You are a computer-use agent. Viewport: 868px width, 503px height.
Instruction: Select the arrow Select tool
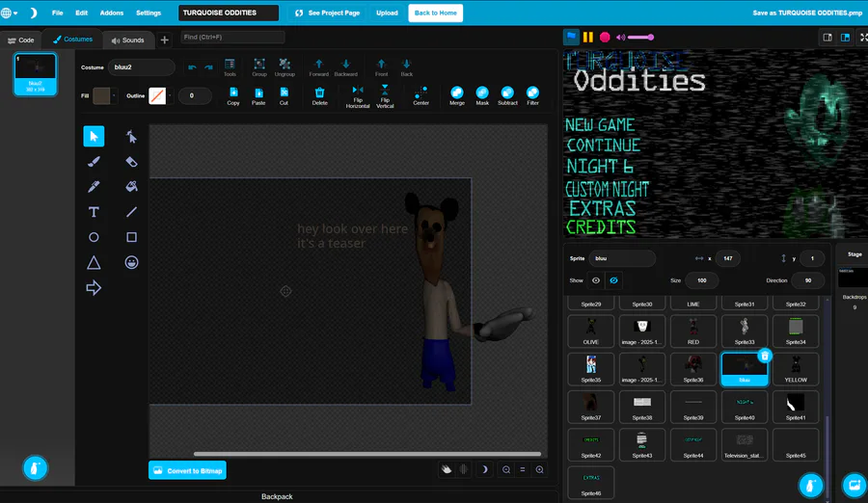94,136
